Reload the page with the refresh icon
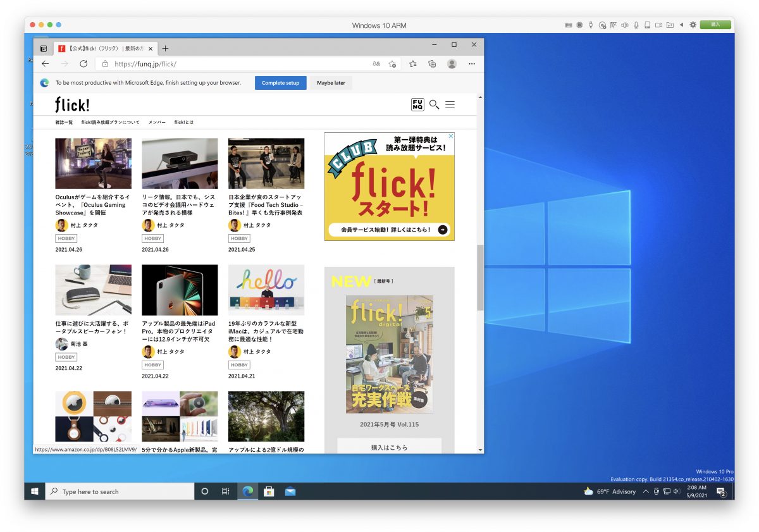 (83, 64)
